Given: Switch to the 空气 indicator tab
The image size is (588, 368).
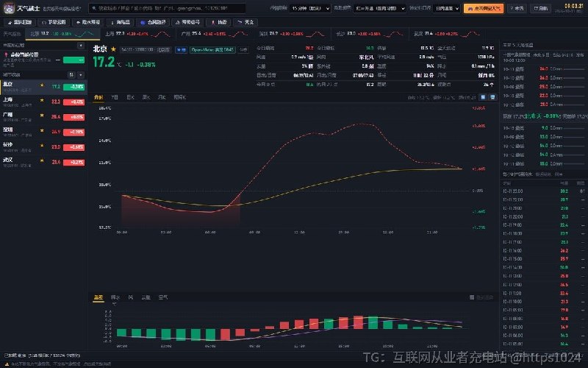Looking at the screenshot, I should pyautogui.click(x=162, y=297).
